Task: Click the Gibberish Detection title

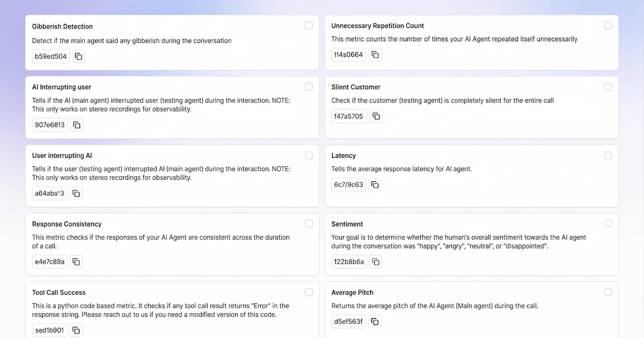Action: point(62,26)
